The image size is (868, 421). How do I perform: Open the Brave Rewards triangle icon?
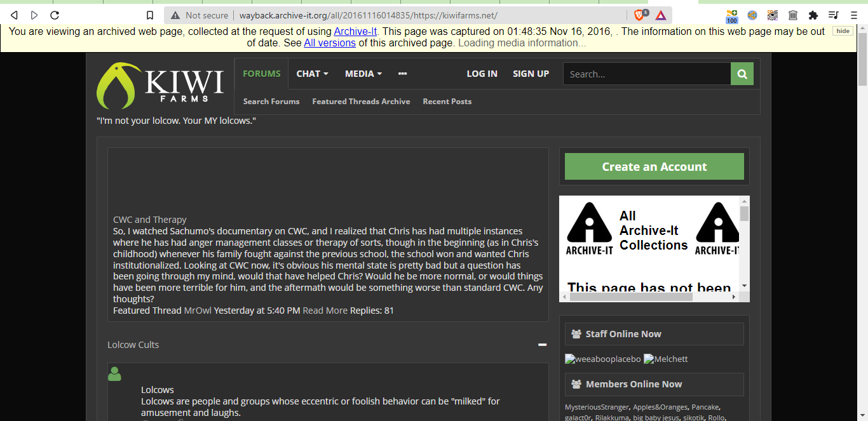661,15
